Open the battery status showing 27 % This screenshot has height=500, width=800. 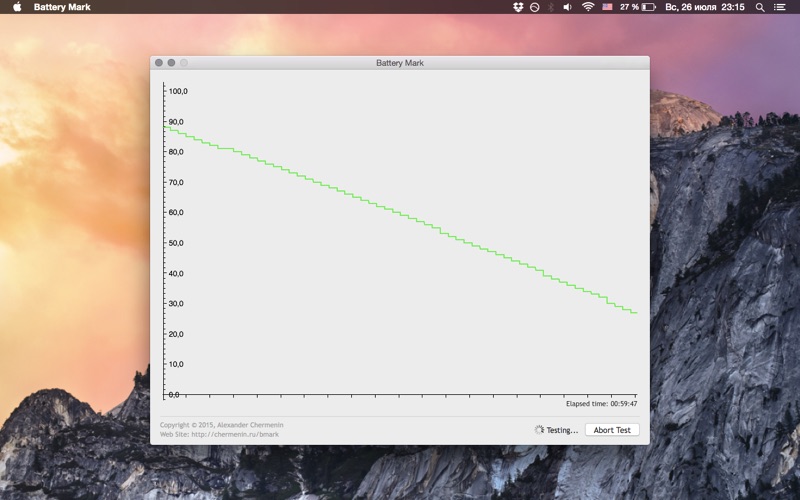click(637, 7)
